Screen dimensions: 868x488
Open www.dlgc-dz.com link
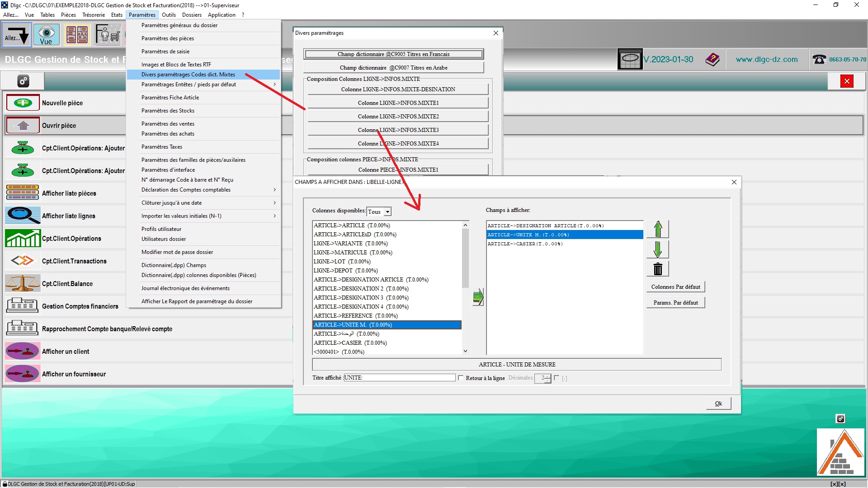pyautogui.click(x=766, y=59)
